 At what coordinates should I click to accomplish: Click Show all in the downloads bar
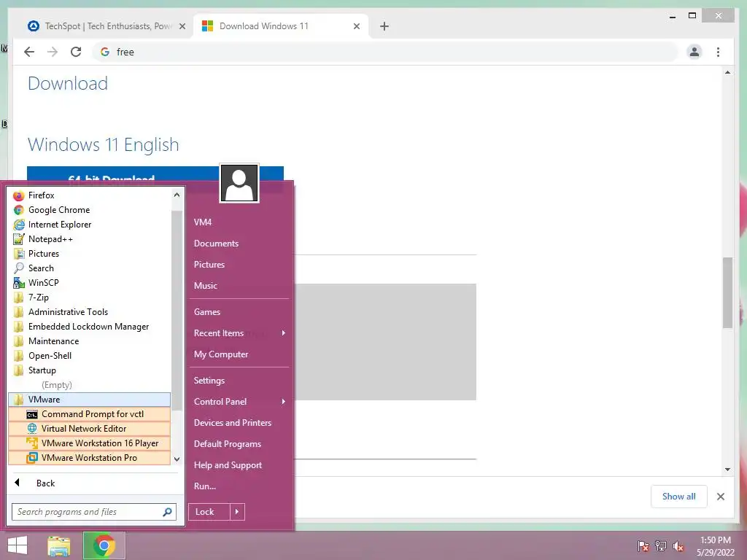pos(679,497)
